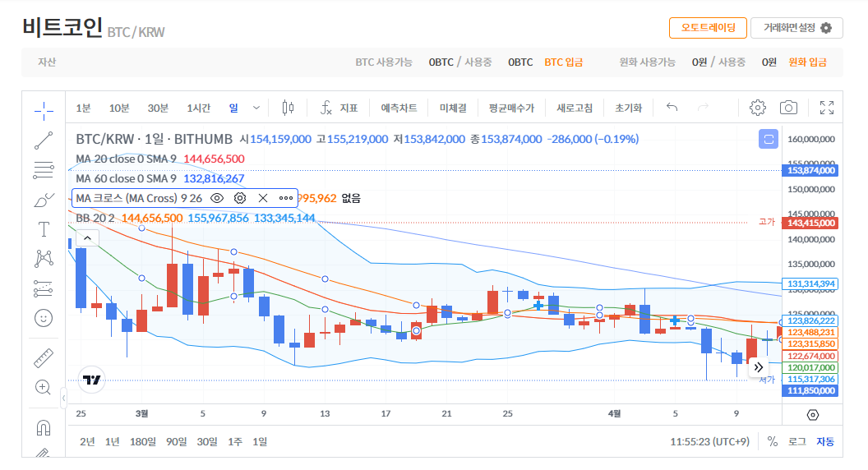The height and width of the screenshot is (470, 868).
Task: Select the crosshair cursor tool
Action: [x=44, y=111]
